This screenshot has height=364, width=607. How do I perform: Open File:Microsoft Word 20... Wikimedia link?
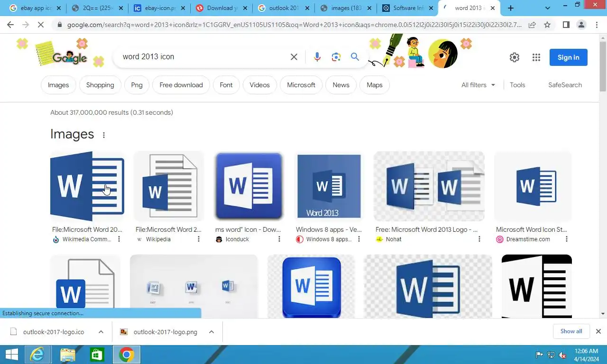click(87, 229)
